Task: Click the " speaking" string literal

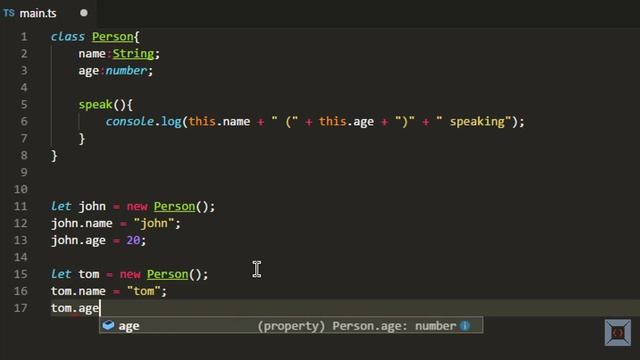Action: click(x=473, y=122)
